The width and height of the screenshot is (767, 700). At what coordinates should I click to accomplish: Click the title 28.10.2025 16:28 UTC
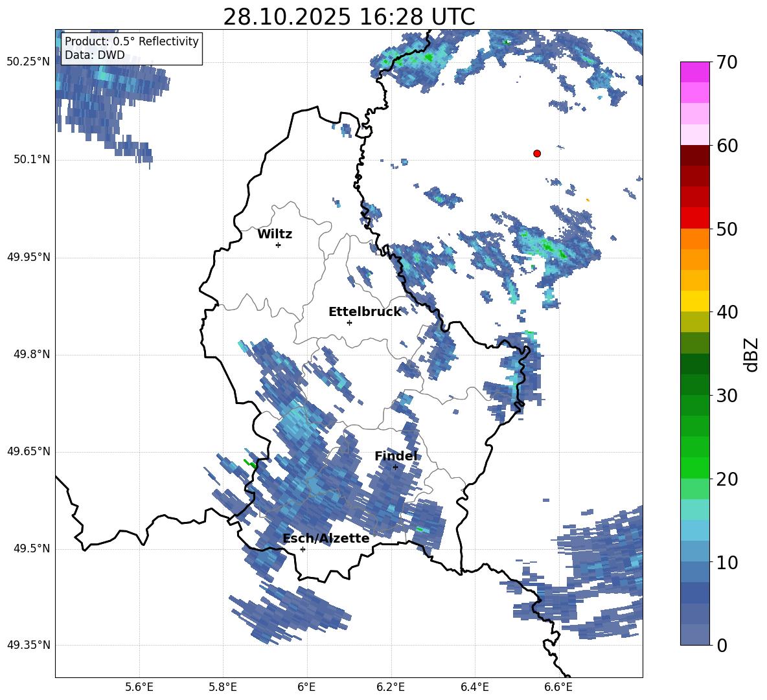click(349, 17)
